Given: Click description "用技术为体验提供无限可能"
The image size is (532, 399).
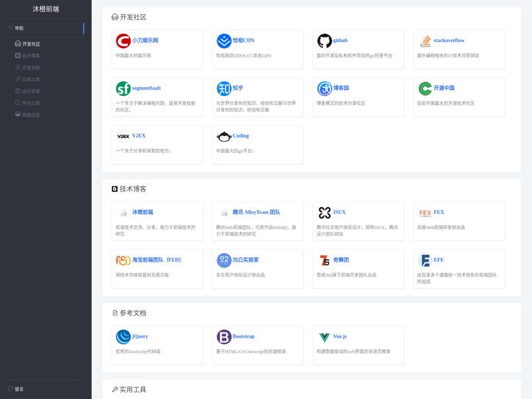Looking at the screenshot, I should [x=142, y=275].
